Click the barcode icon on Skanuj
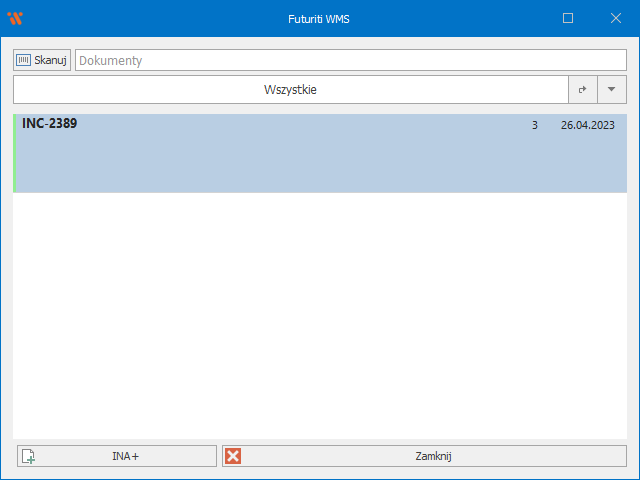The height and width of the screenshot is (480, 640). 23,60
